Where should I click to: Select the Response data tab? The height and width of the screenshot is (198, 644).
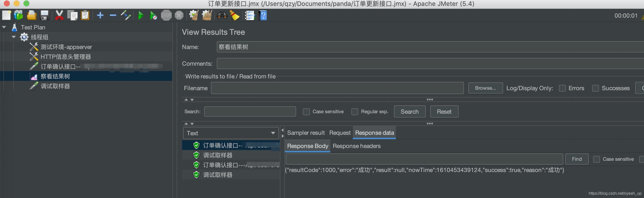pyautogui.click(x=374, y=133)
